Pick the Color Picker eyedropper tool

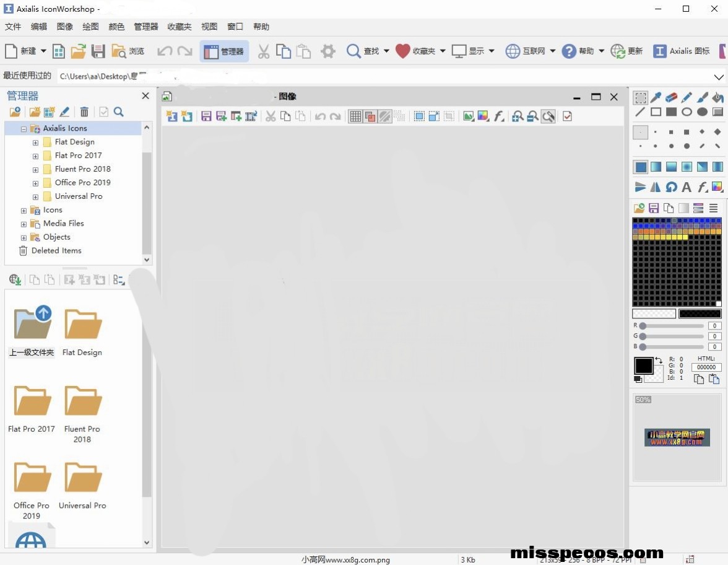[656, 97]
